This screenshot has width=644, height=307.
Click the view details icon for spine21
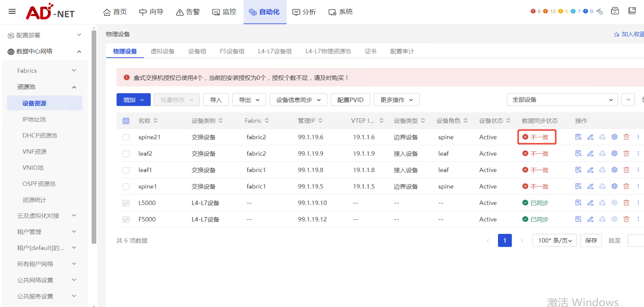tap(578, 137)
